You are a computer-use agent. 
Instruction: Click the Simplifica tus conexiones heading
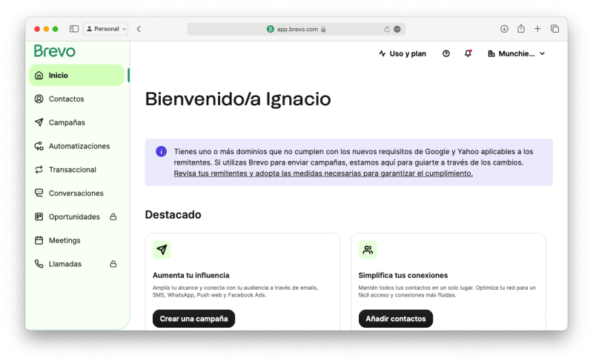403,276
